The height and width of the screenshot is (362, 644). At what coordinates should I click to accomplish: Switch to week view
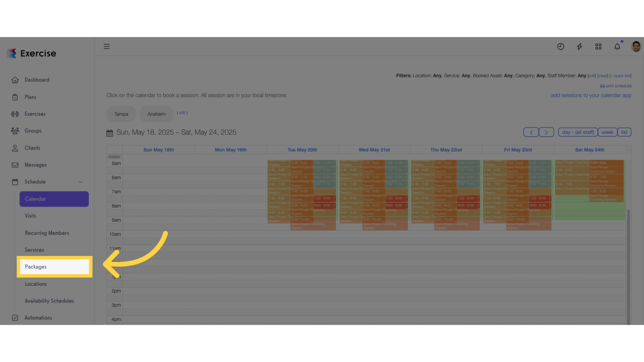point(607,132)
